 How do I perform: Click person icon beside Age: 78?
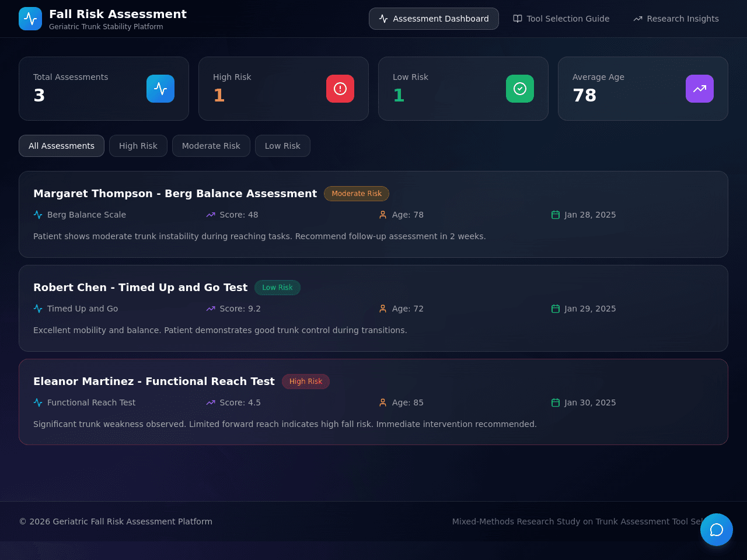tap(383, 215)
